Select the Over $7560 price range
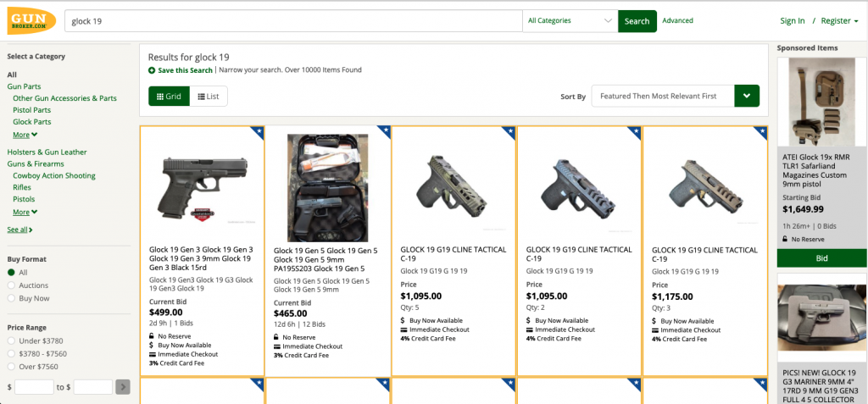This screenshot has height=404, width=868. 11,367
